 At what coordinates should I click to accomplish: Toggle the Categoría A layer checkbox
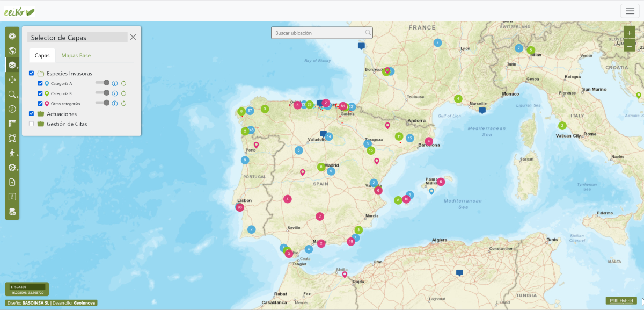point(40,83)
